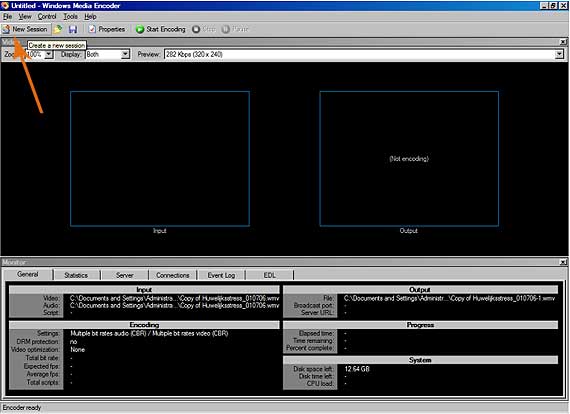Switch to the Connections tab
This screenshot has height=414, width=570.
click(x=173, y=275)
